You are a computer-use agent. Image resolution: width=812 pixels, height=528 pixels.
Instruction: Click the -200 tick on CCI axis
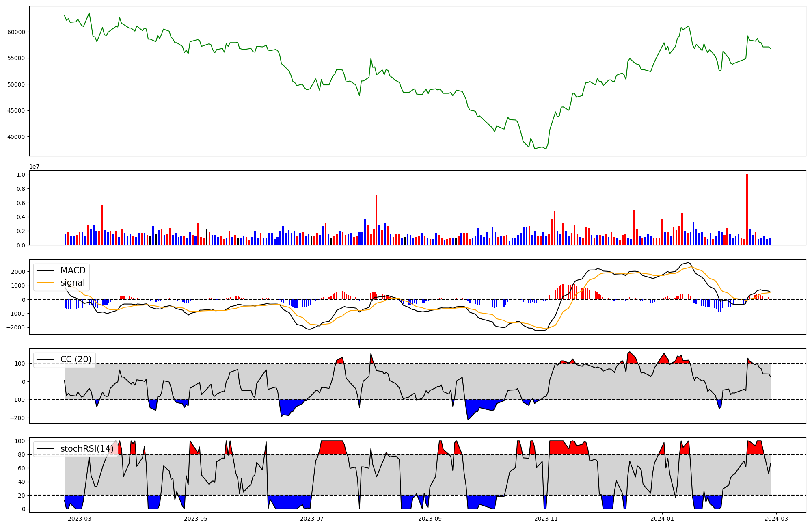[x=18, y=418]
